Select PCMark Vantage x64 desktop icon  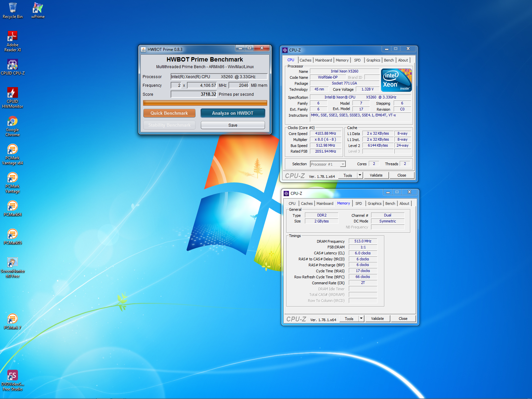click(x=13, y=154)
